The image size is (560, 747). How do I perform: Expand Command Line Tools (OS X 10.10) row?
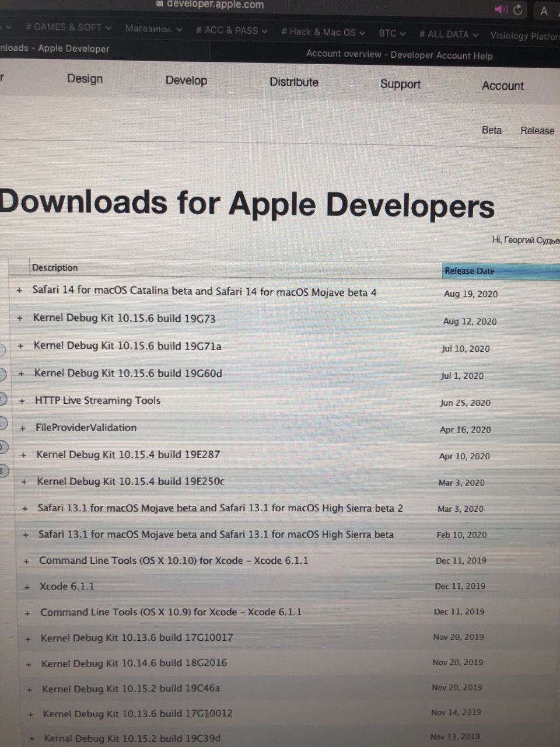coord(26,561)
